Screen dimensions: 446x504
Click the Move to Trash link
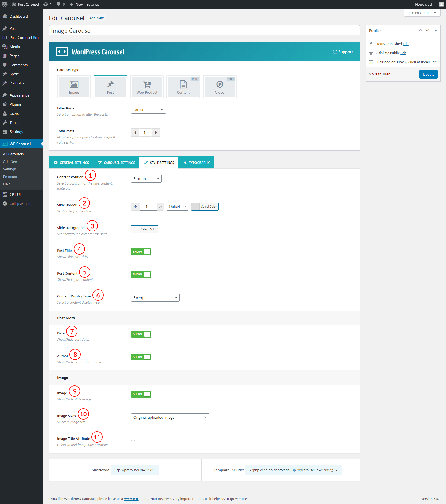(379, 74)
